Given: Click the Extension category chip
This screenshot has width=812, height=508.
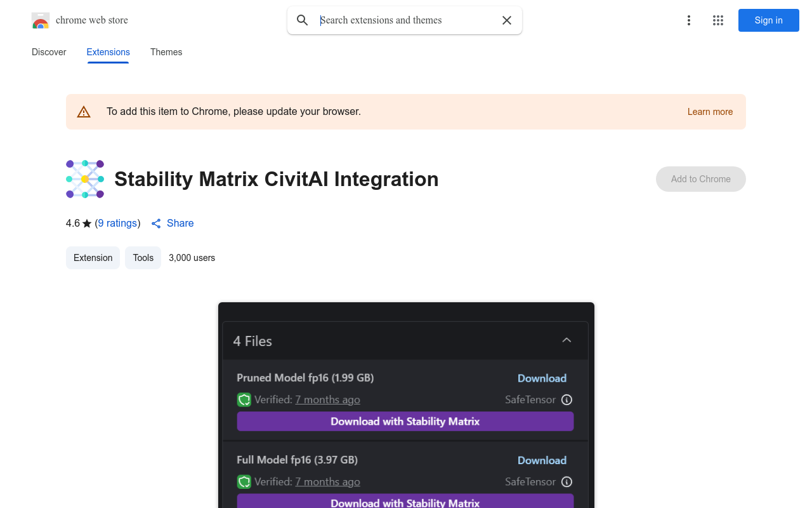Looking at the screenshot, I should (93, 258).
